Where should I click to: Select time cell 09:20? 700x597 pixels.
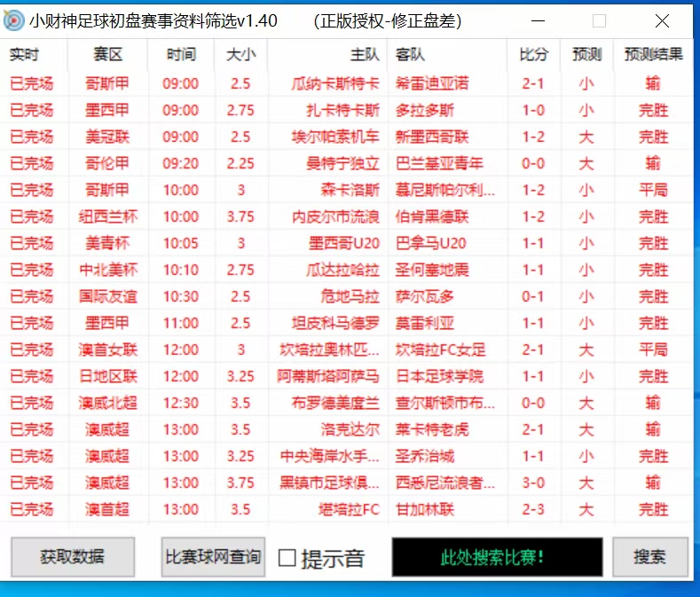(x=180, y=163)
